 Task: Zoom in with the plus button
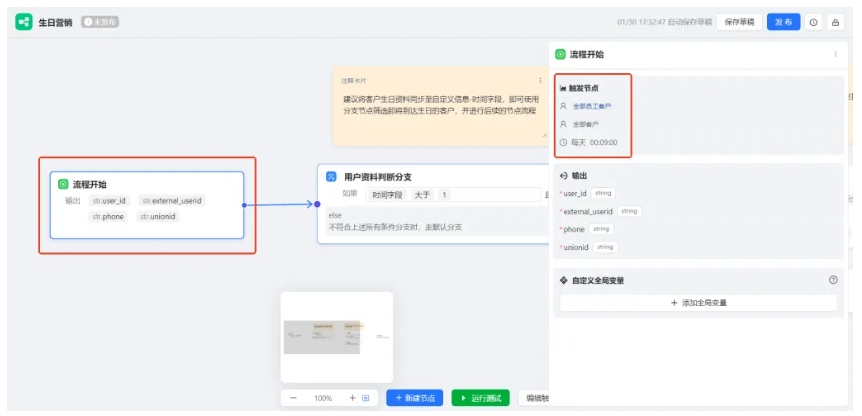tap(352, 398)
